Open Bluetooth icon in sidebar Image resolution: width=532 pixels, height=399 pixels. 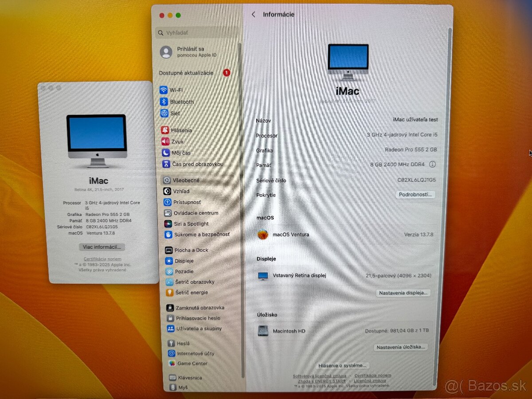164,102
